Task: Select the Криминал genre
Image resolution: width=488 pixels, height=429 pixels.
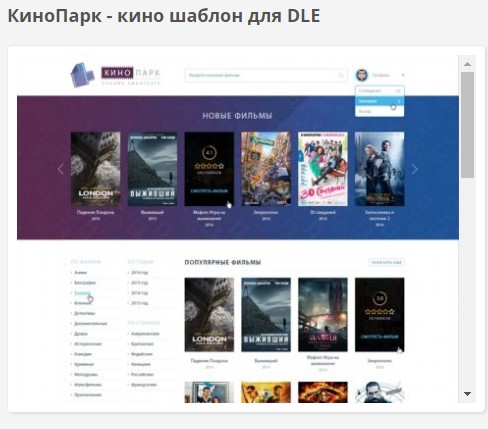Action: pyautogui.click(x=84, y=364)
